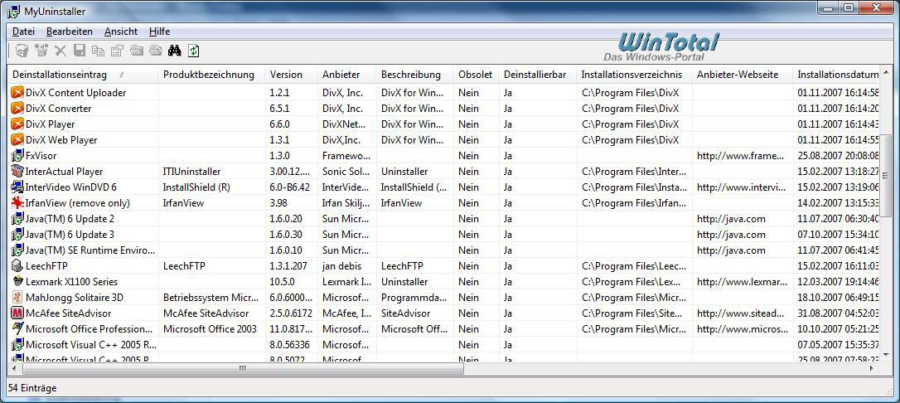900x403 pixels.
Task: Click the Betriebssystem Micr... product cell
Action: (x=211, y=298)
